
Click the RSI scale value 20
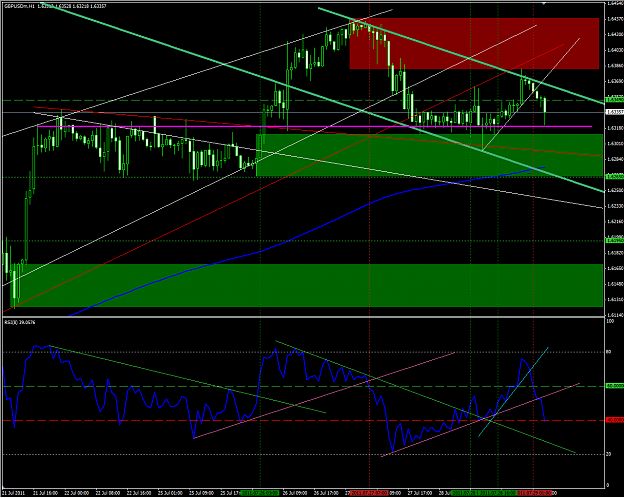pos(609,454)
